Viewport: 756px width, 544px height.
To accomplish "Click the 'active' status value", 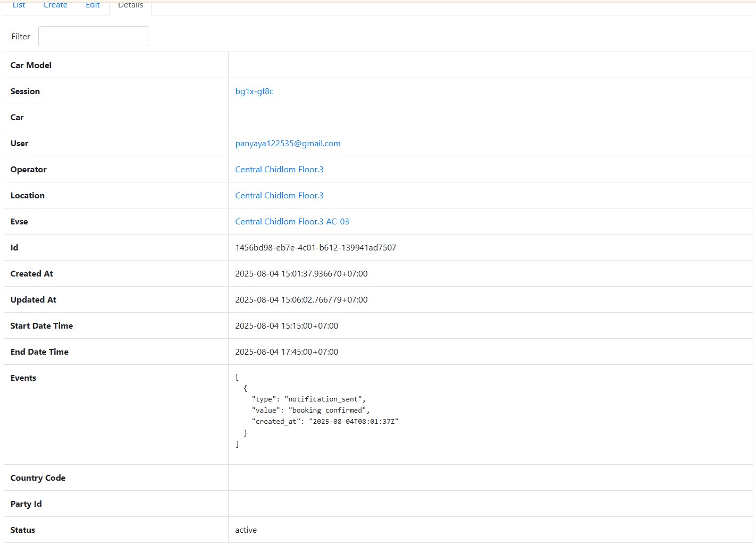I will pos(246,530).
